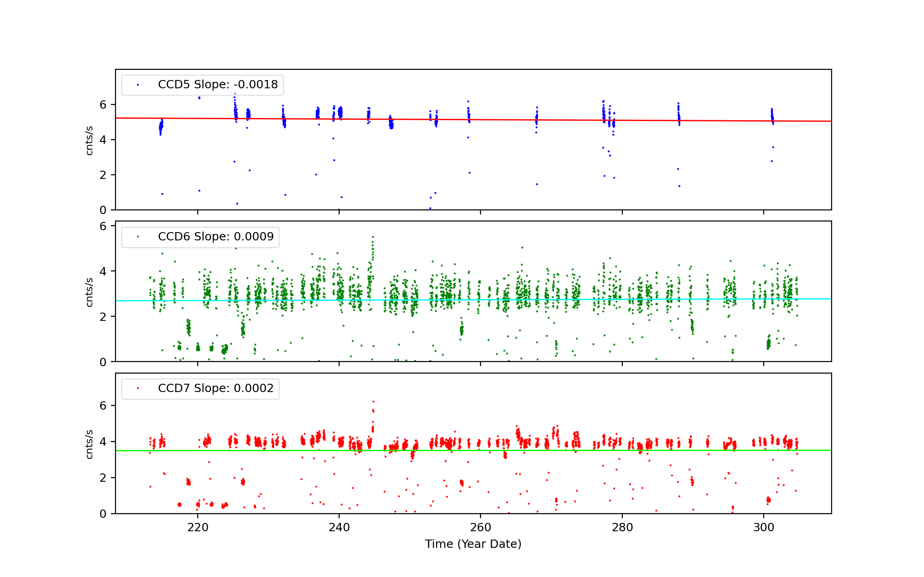This screenshot has height=577, width=924.
Task: Click the red CCD7 legend marker dot
Action: (x=138, y=388)
